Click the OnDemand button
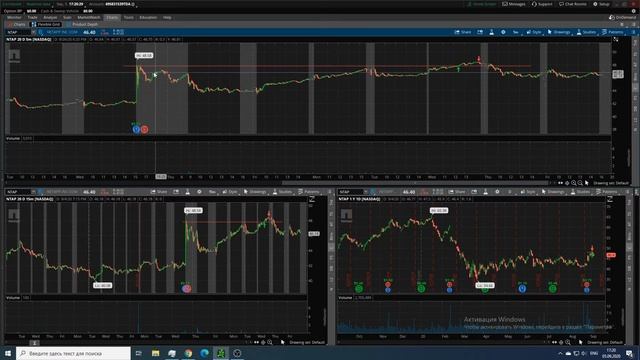Viewport: 640px width, 360px height. [x=622, y=18]
